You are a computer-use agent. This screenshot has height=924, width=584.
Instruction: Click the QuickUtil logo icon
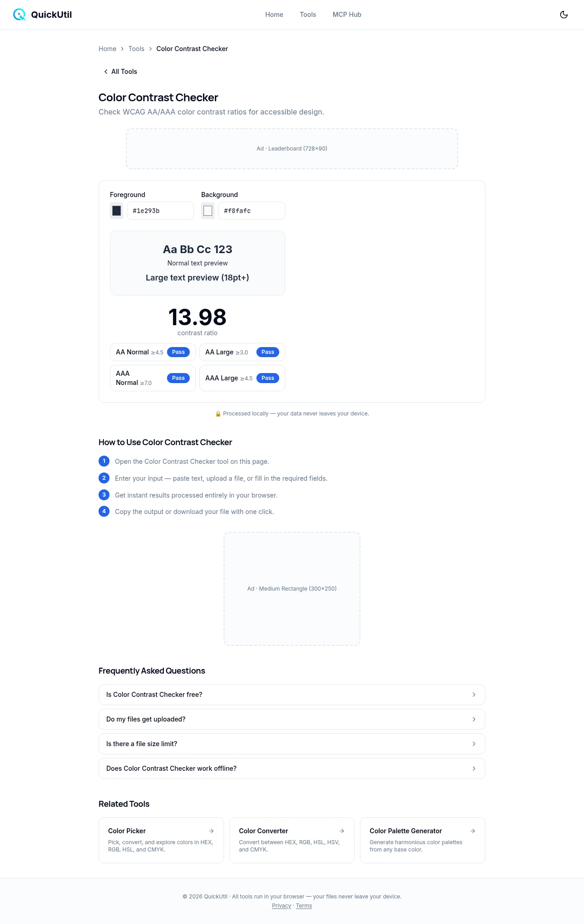click(19, 15)
